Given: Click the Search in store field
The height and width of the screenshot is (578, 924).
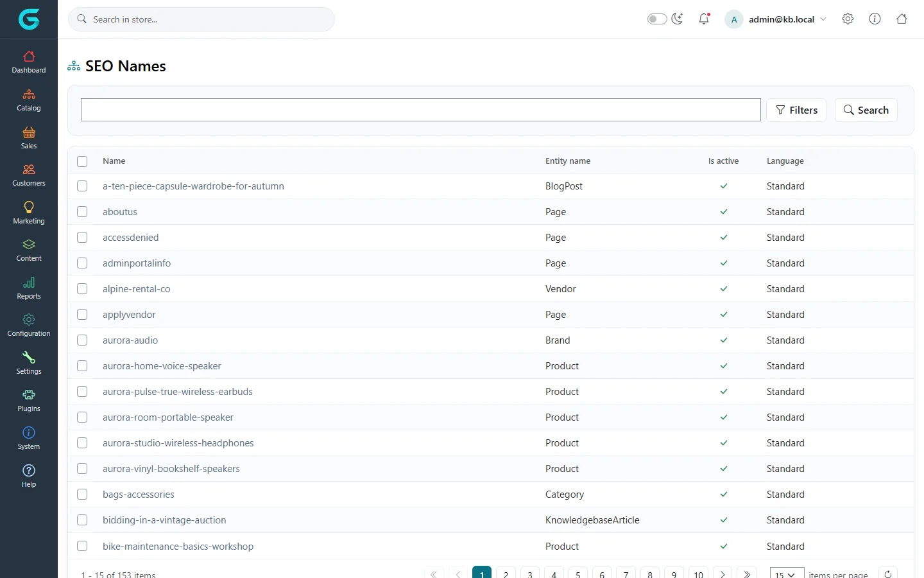Looking at the screenshot, I should [x=201, y=19].
